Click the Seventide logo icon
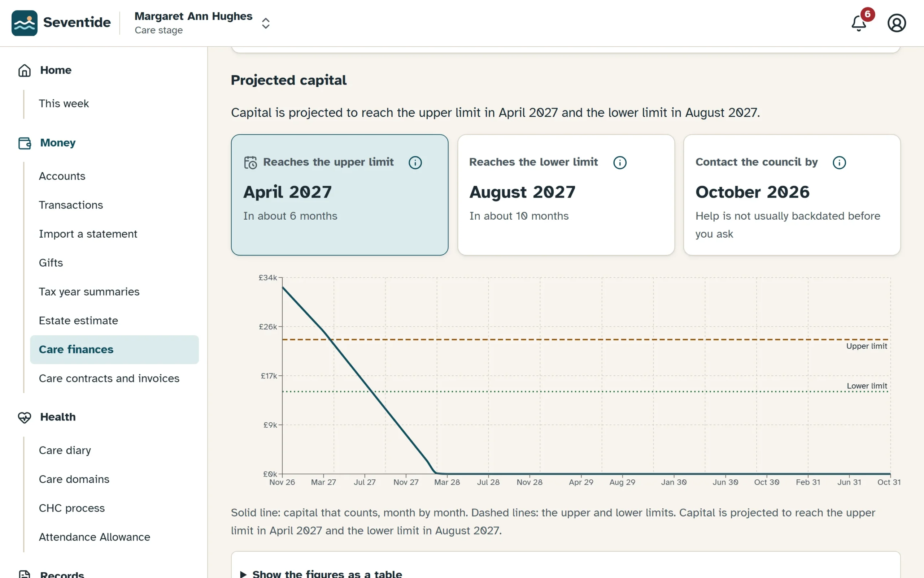Viewport: 924px width, 578px height. 25,22
